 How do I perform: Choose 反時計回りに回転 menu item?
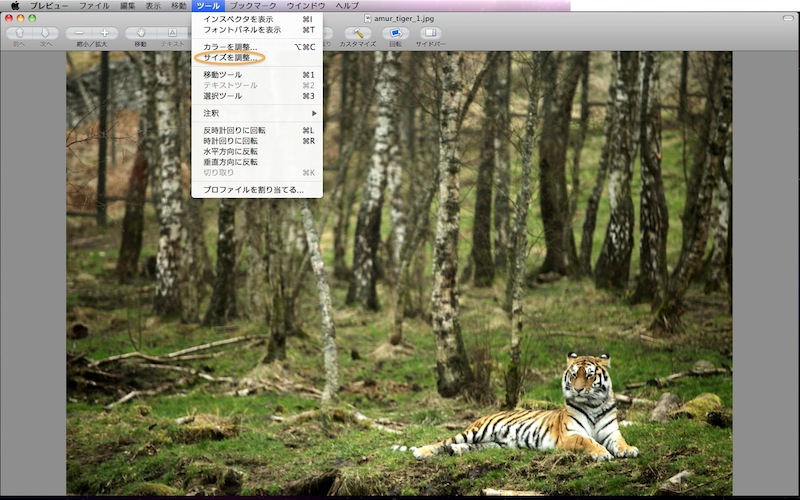[257, 130]
